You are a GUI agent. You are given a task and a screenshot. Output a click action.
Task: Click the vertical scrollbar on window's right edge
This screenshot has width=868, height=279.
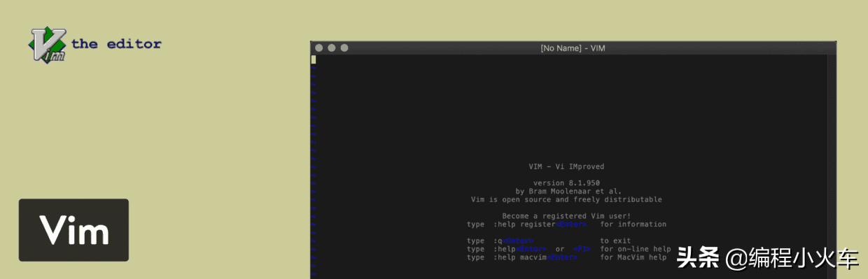coord(832,167)
